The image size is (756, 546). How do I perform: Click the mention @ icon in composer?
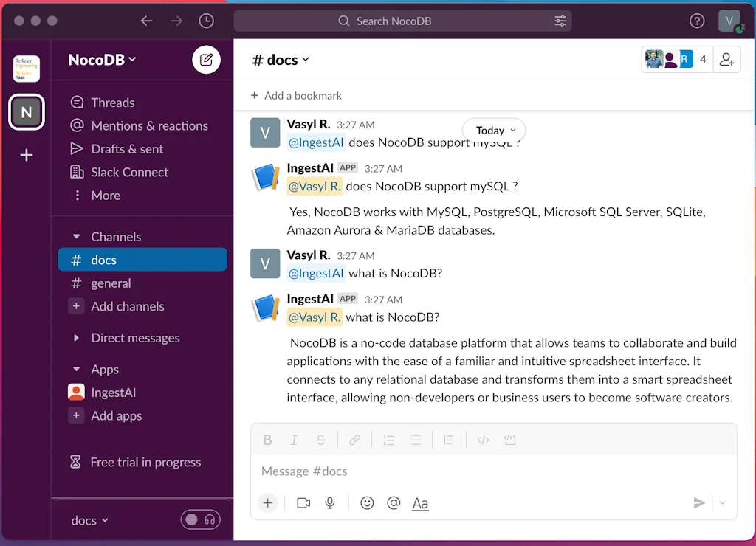point(394,503)
